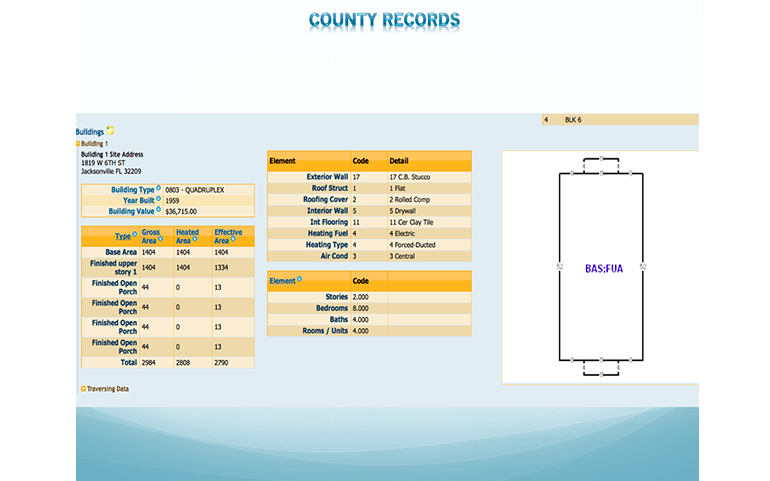Click the info icon next to Element link

pyautogui.click(x=299, y=281)
